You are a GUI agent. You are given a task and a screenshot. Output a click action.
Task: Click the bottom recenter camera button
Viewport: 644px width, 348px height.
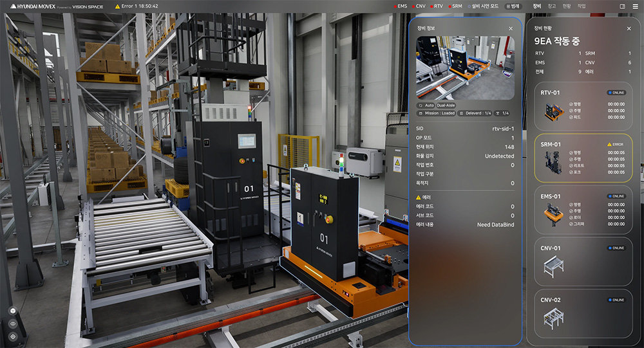(x=13, y=336)
